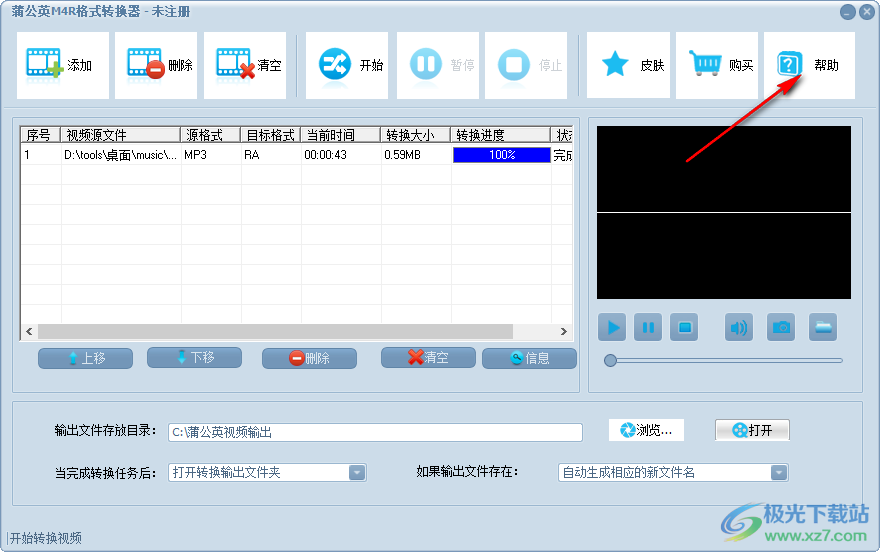Click the 打开 (Open) output folder button
Screen dimensions: 880x552
click(753, 430)
